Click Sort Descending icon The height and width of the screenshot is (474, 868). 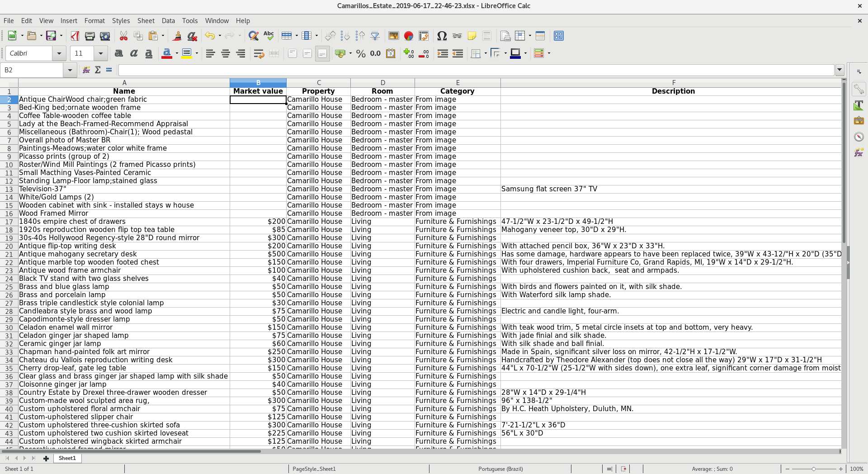point(360,36)
